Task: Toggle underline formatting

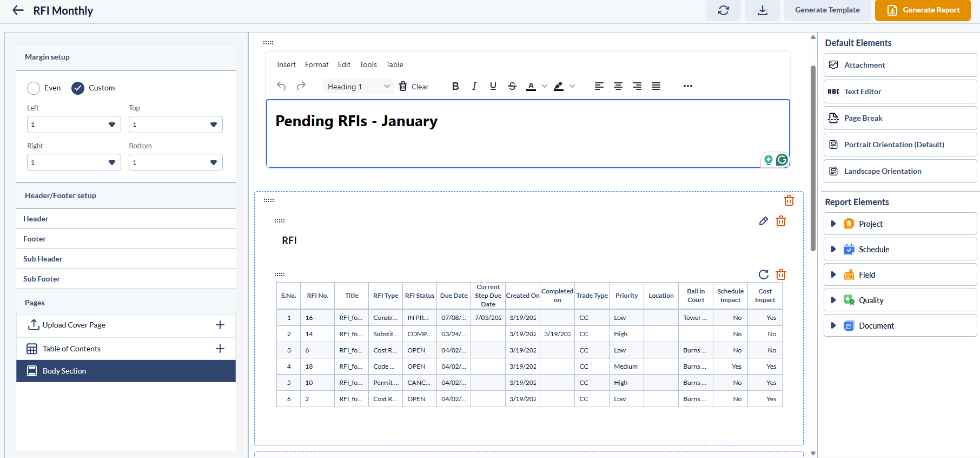Action: pos(493,86)
